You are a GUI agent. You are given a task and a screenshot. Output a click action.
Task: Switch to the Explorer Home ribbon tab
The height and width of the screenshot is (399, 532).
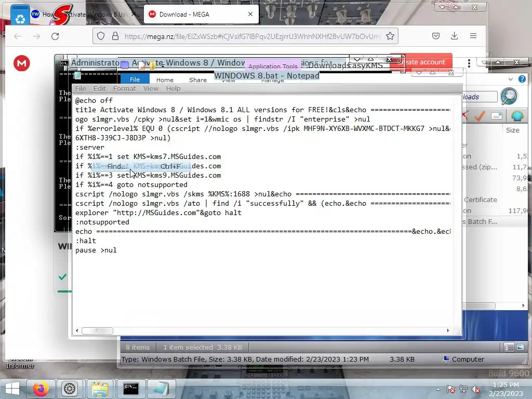pos(165,79)
